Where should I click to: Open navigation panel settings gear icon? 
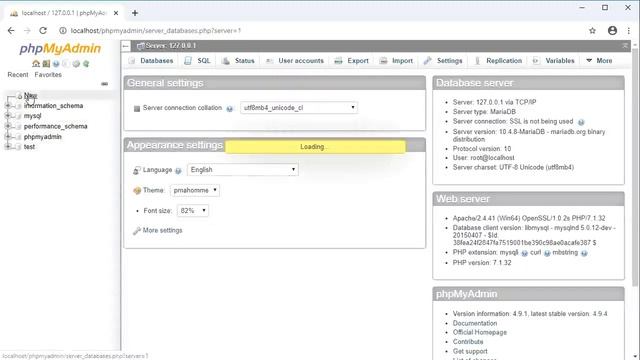pyautogui.click(x=76, y=64)
